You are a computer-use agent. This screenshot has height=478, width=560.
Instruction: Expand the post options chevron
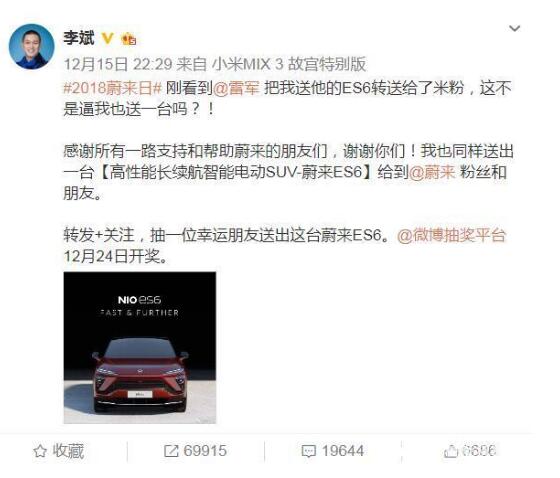(x=514, y=28)
